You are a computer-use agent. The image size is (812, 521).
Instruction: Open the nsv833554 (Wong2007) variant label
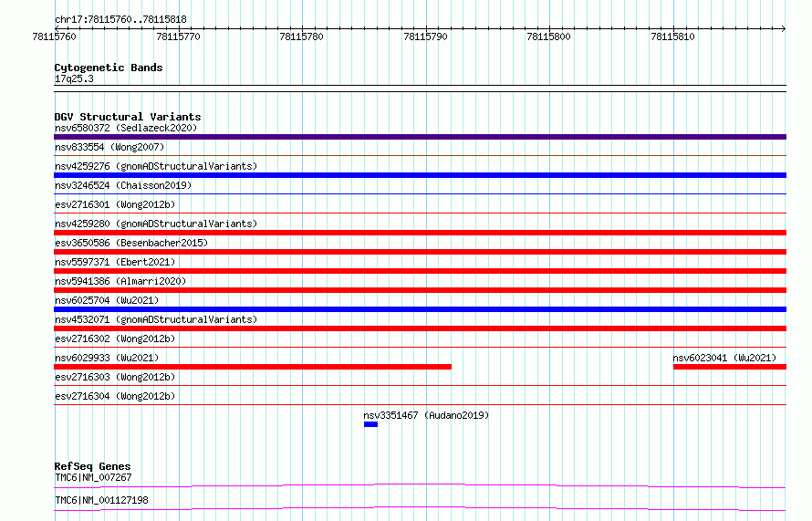[x=109, y=147]
